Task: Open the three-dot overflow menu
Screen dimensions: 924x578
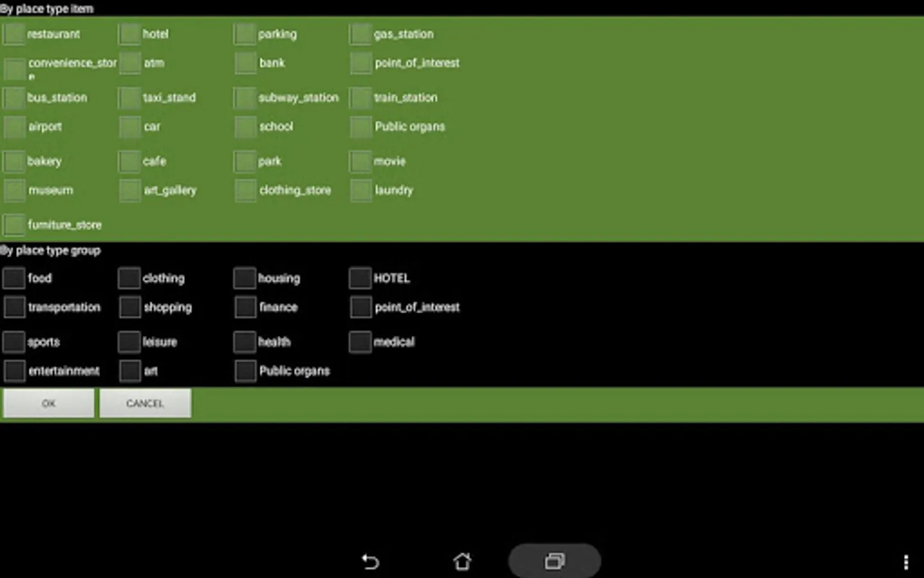Action: click(905, 563)
